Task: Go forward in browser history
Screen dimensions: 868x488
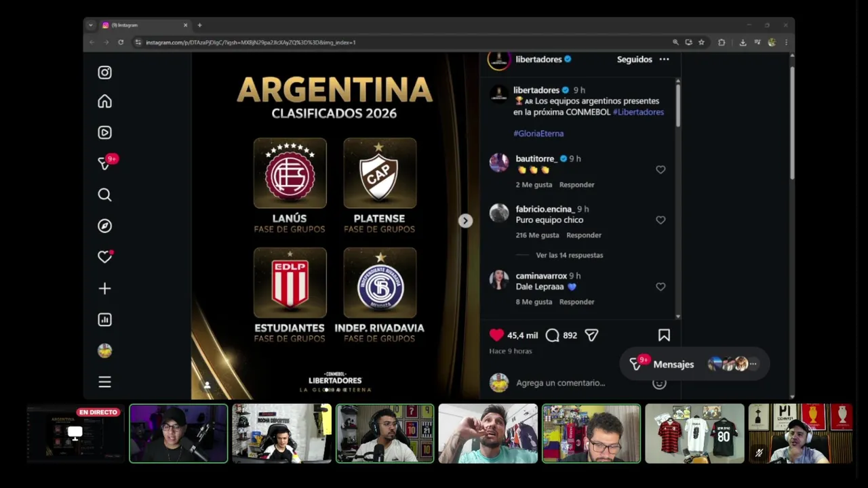Action: click(106, 42)
